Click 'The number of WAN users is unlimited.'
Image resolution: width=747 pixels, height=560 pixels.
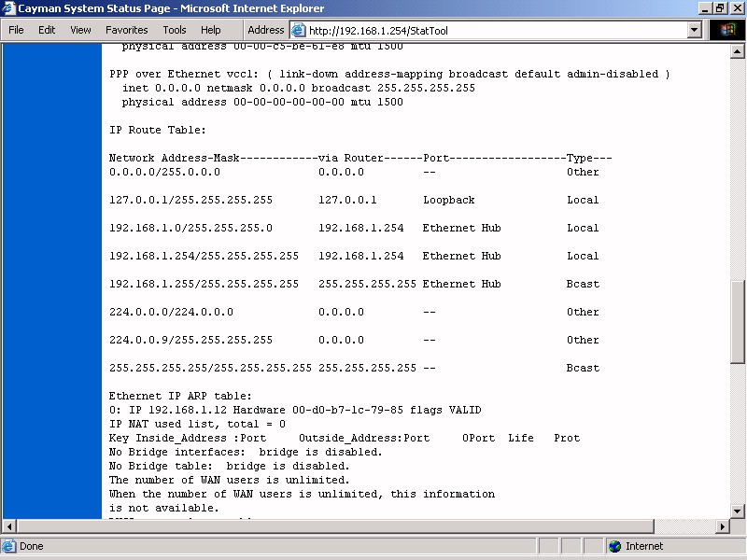[230, 480]
